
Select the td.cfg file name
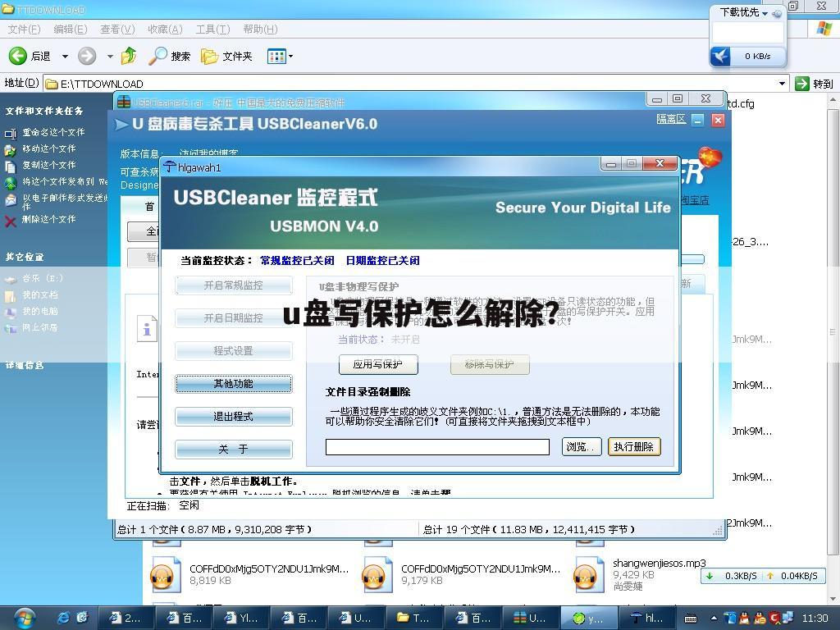[741, 103]
